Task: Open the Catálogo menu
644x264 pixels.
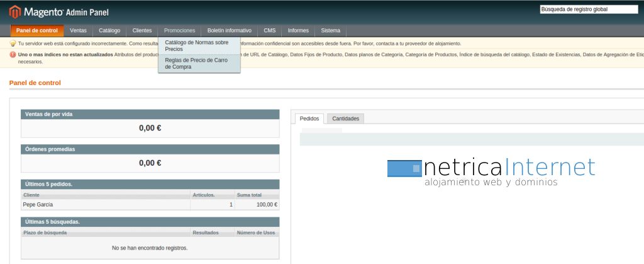Action: [x=109, y=30]
